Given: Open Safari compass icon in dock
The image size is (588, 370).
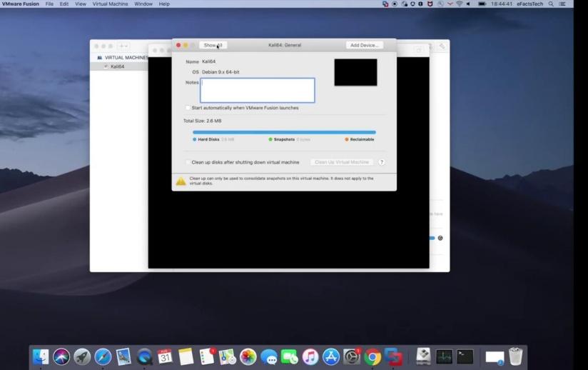Looking at the screenshot, I should pyautogui.click(x=103, y=356).
